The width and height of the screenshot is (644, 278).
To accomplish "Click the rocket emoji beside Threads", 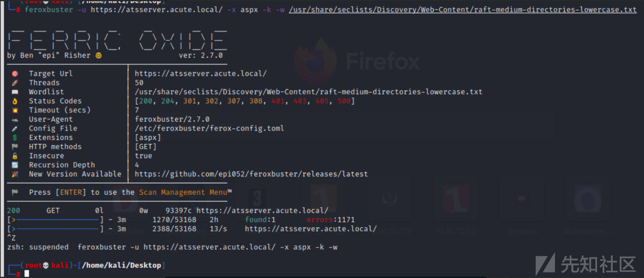I will pos(15,83).
